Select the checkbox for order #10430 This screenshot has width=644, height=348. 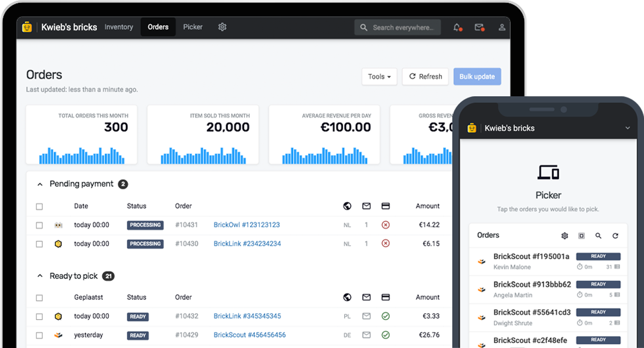[x=39, y=244]
